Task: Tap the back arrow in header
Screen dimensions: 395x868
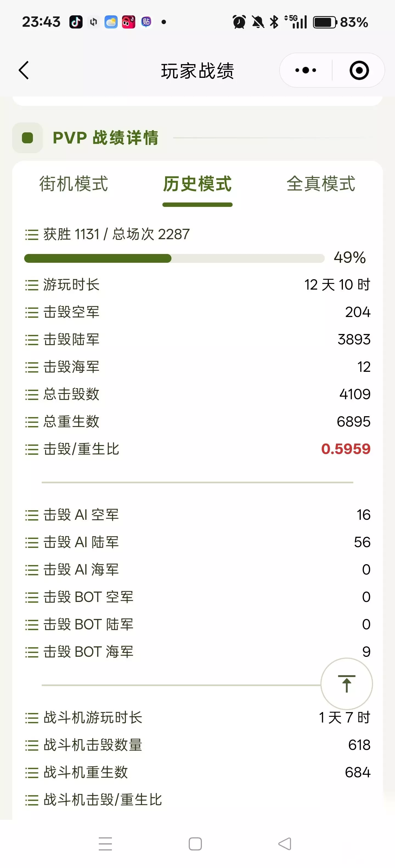Action: click(x=24, y=70)
